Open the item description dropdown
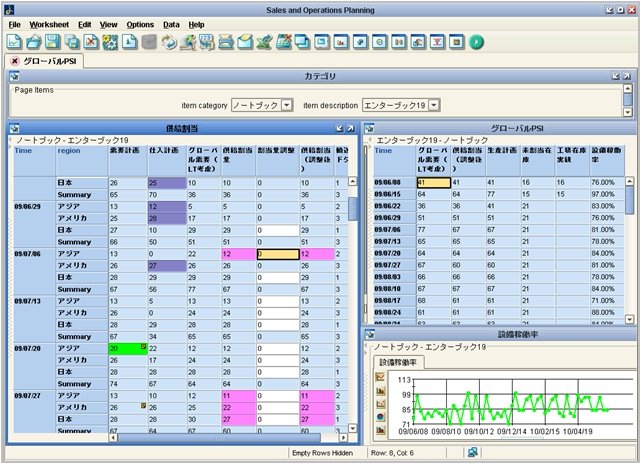Image resolution: width=641 pixels, height=464 pixels. [x=434, y=105]
